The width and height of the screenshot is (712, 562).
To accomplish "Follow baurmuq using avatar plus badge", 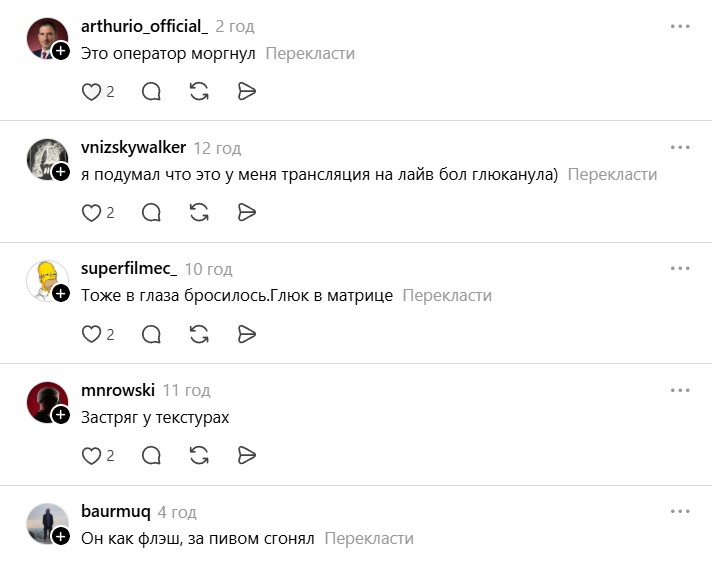I will [61, 537].
